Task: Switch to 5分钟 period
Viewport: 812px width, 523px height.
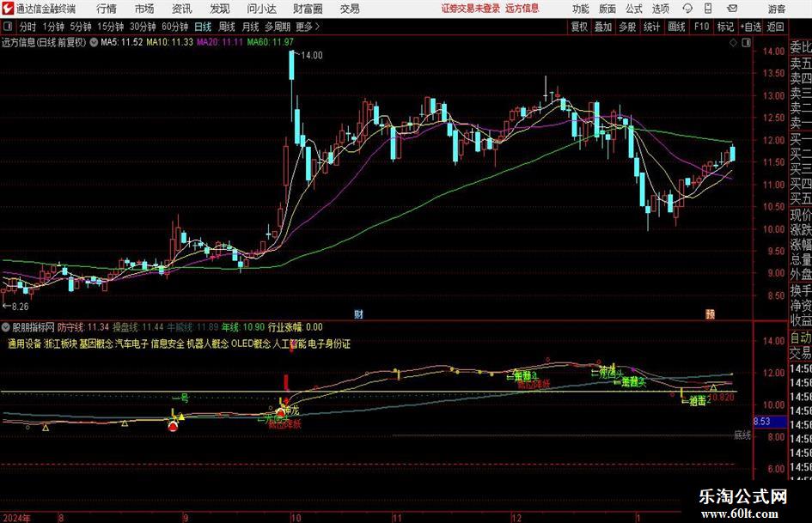Action: 81,27
